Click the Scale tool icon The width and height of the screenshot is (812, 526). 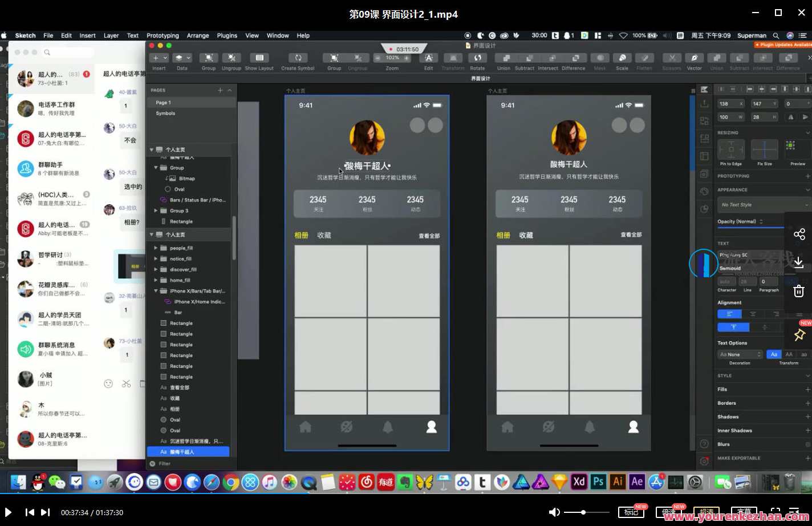pyautogui.click(x=622, y=58)
